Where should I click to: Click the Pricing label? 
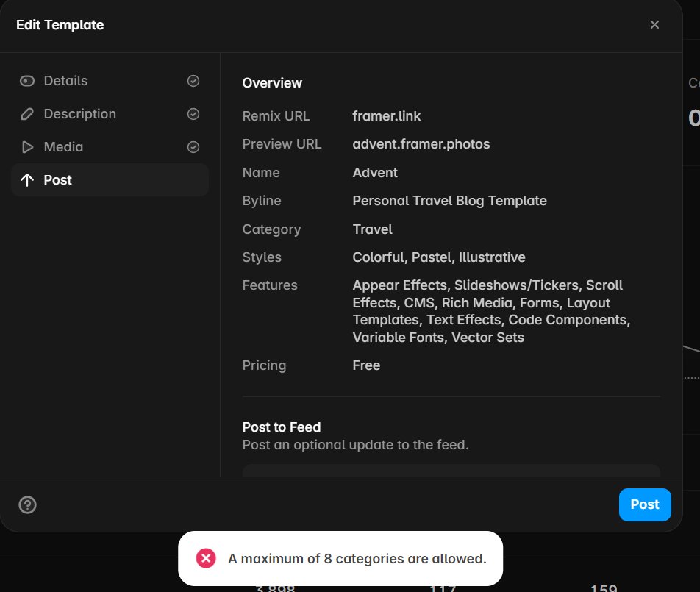tap(264, 365)
